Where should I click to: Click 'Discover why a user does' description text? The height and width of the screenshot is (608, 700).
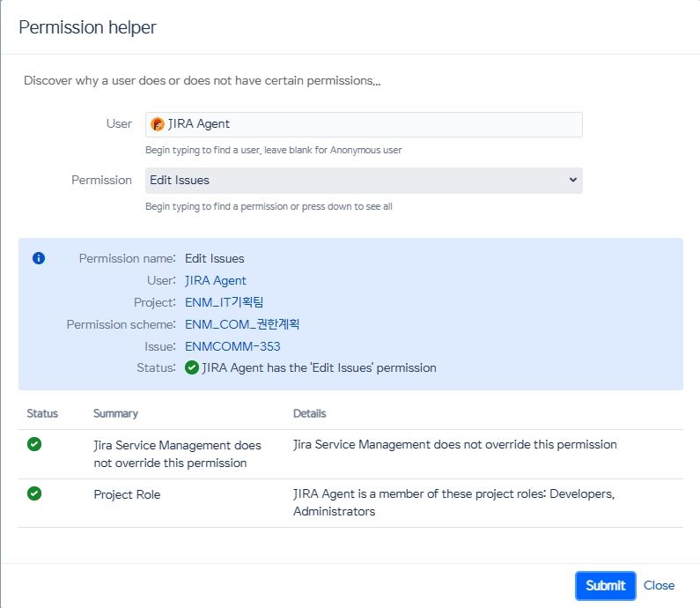coord(203,81)
